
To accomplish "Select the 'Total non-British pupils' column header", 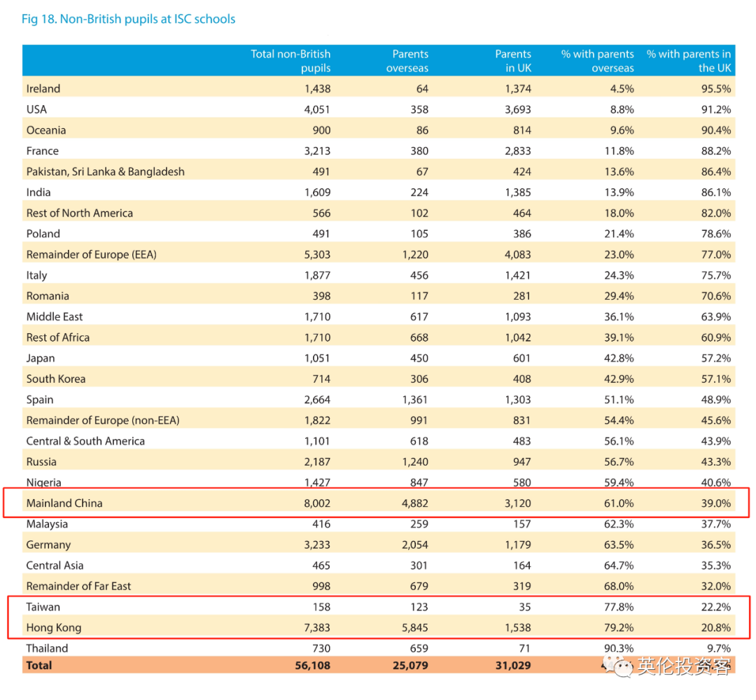I will tap(290, 61).
